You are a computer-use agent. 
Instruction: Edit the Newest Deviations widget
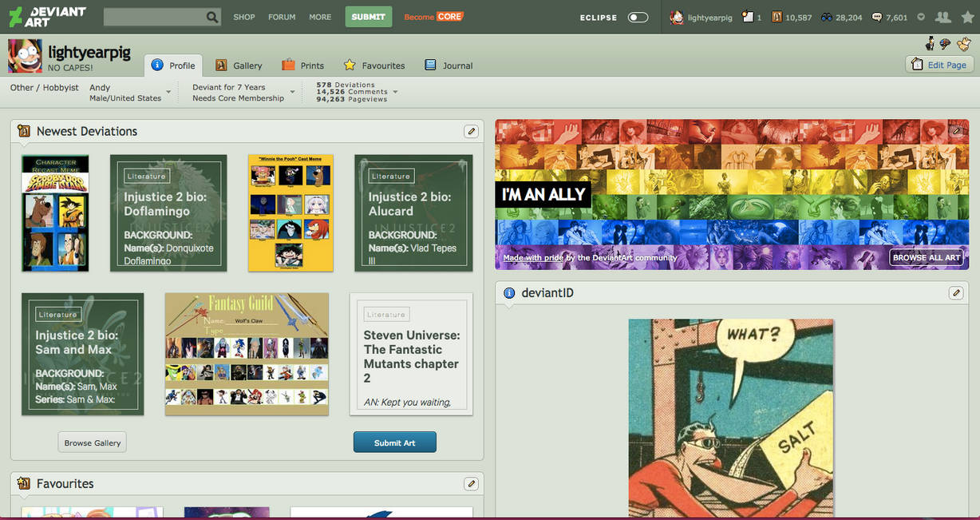tap(472, 131)
